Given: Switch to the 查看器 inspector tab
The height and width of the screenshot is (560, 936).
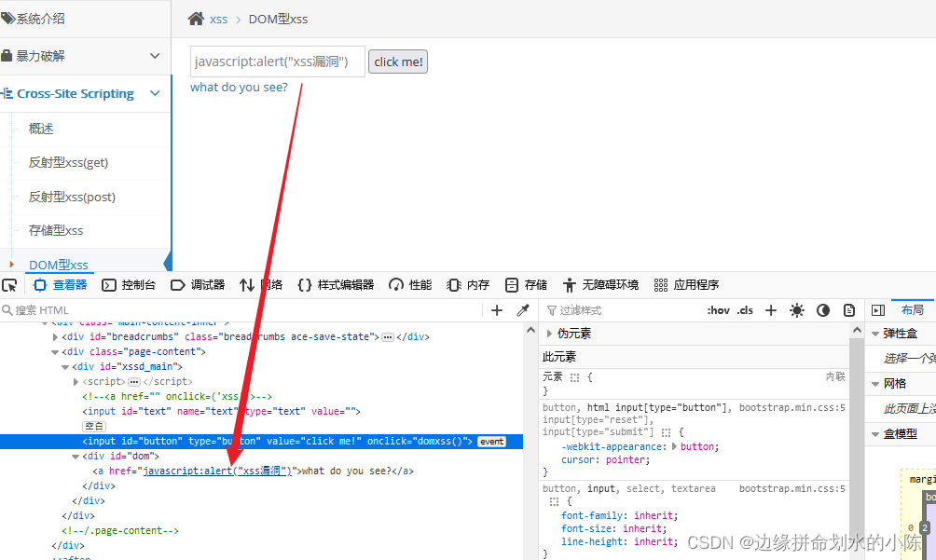Looking at the screenshot, I should tap(61, 285).
